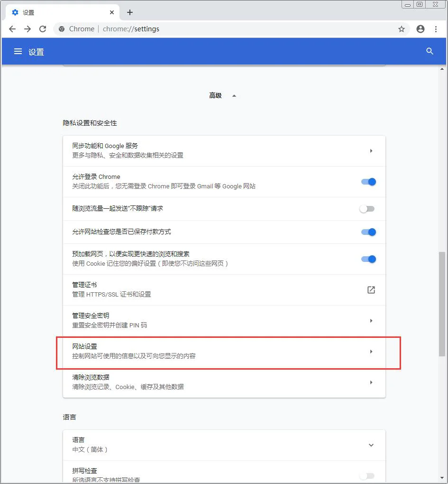Toggle off 允许登录 Chrome switch
This screenshot has height=484, width=448.
click(x=368, y=182)
